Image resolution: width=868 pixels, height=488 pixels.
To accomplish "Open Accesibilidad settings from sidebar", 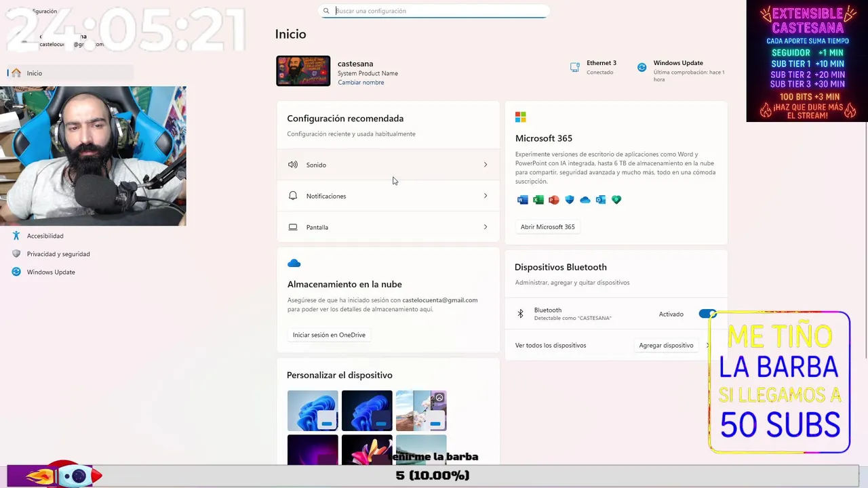I will (45, 236).
